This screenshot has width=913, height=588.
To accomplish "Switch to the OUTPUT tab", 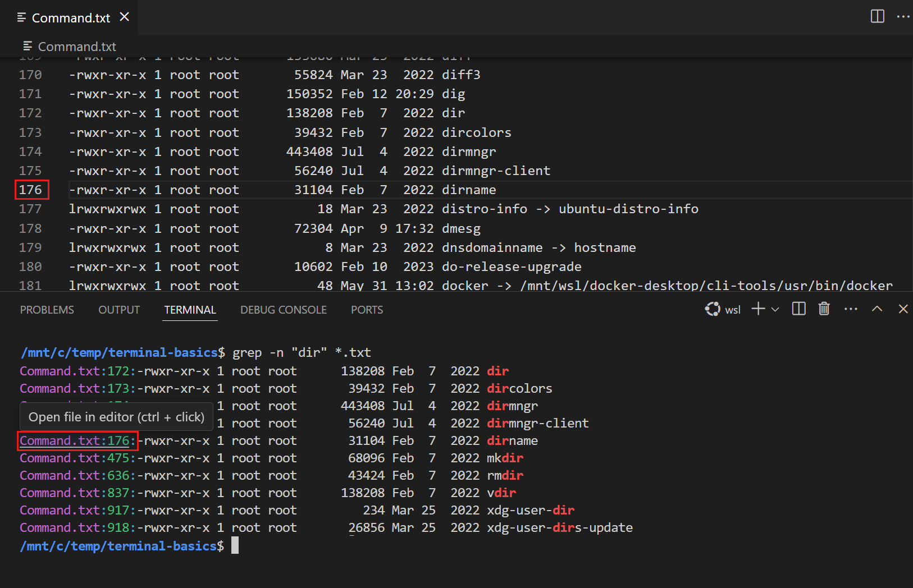I will pyautogui.click(x=119, y=310).
